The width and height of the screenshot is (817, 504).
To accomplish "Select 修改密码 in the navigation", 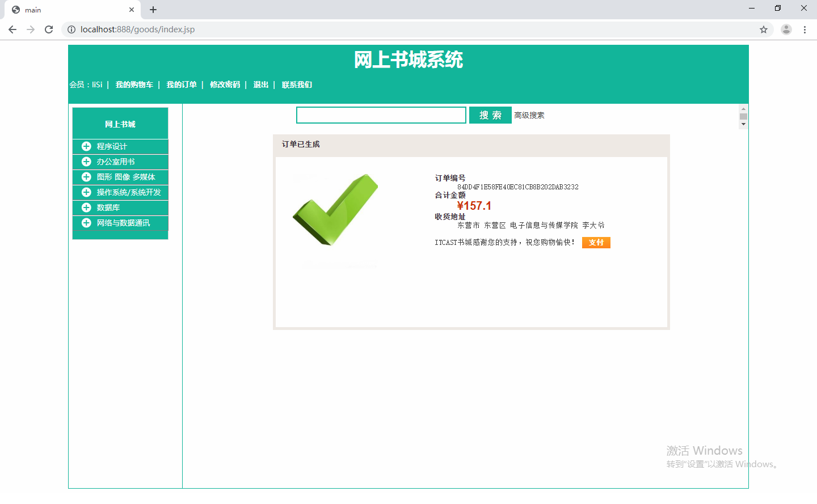I will click(x=225, y=84).
